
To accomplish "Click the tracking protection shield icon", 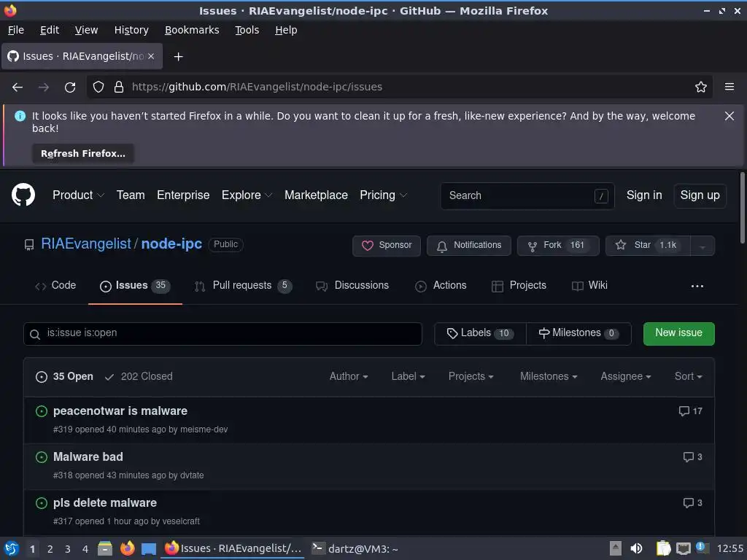I will 98,87.
